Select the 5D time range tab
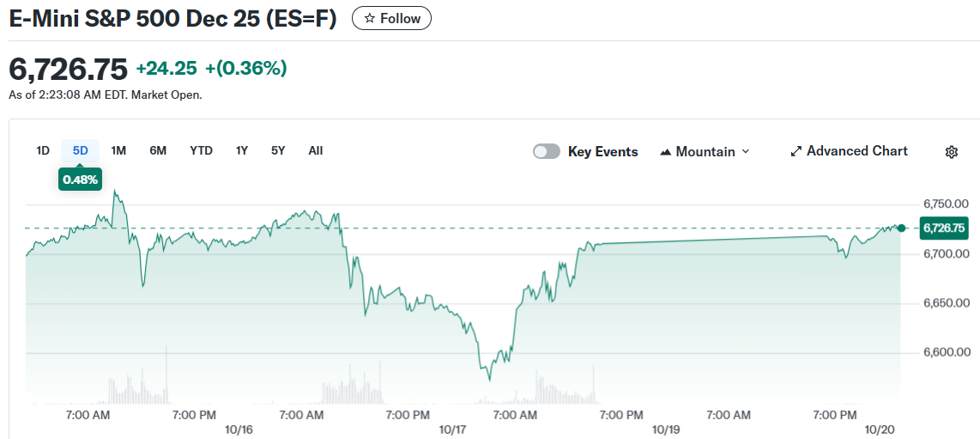The height and width of the screenshot is (439, 980). pyautogui.click(x=81, y=150)
